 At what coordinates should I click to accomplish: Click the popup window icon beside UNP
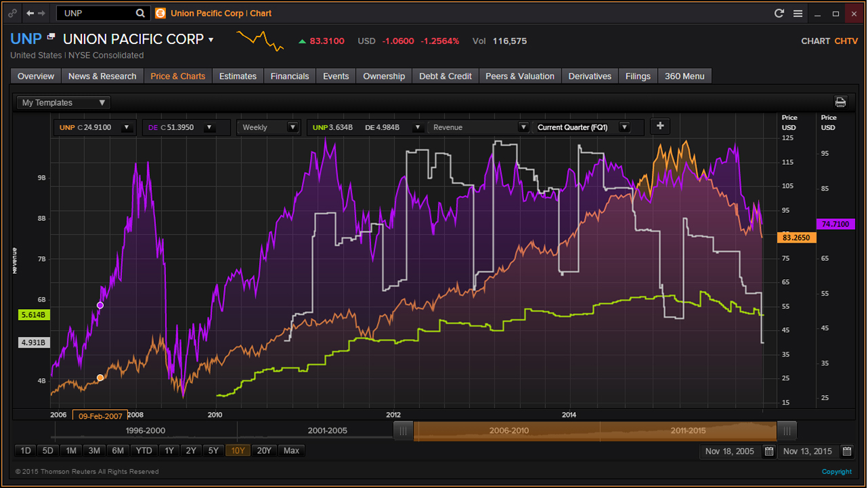tap(51, 37)
